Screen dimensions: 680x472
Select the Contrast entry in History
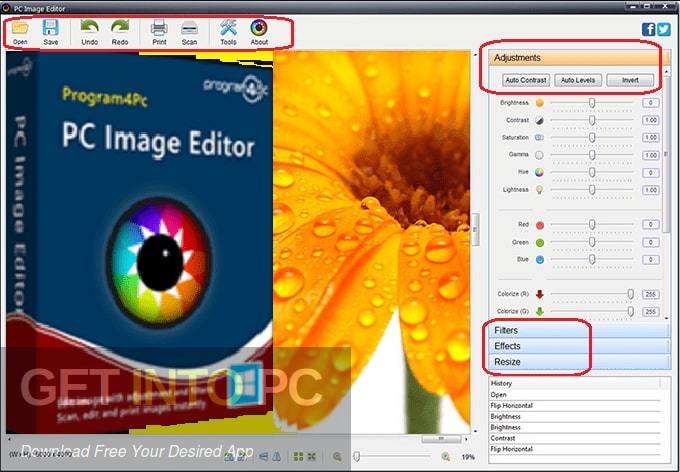[575, 438]
